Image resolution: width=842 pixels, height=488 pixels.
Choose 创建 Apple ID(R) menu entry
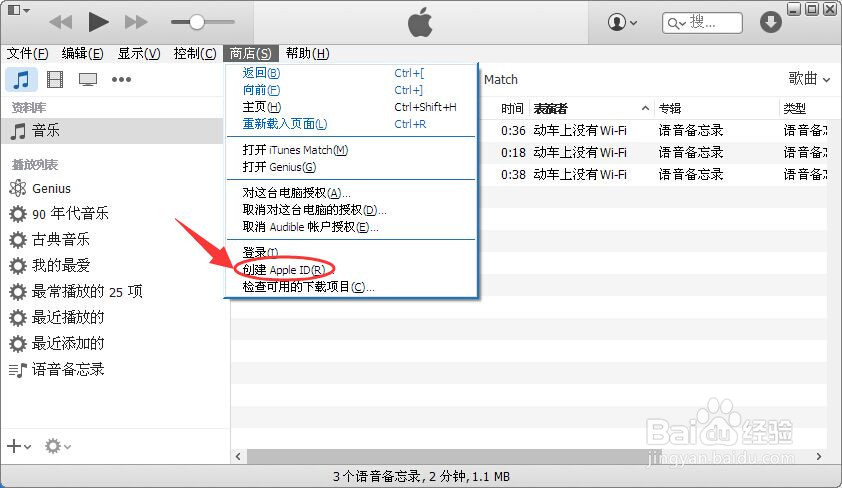351,270
